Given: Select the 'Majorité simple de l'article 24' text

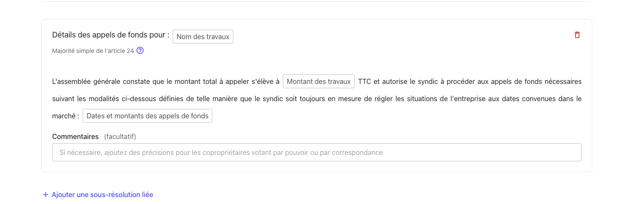Looking at the screenshot, I should pos(93,51).
